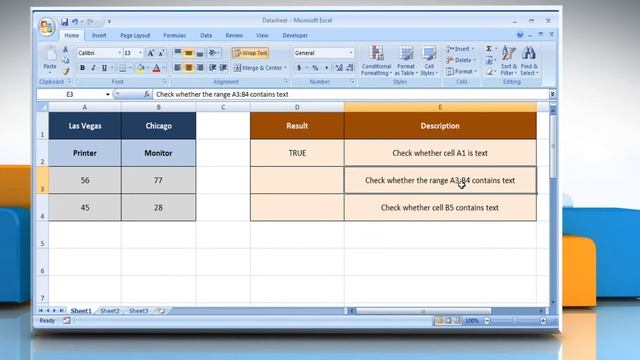Viewport: 640px width, 360px height.
Task: Decrease font size with Shrink Font
Action: pyautogui.click(x=161, y=53)
